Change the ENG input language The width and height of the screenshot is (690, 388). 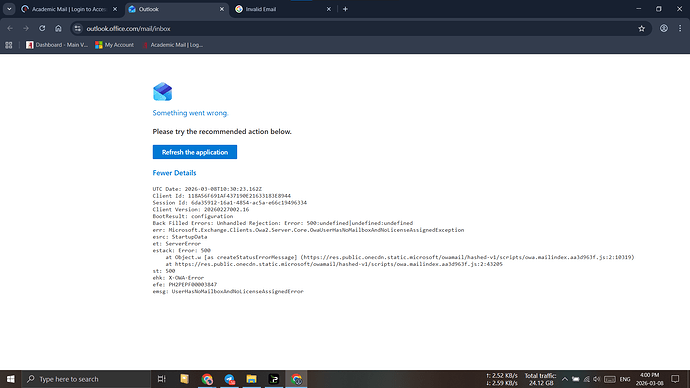coord(625,379)
